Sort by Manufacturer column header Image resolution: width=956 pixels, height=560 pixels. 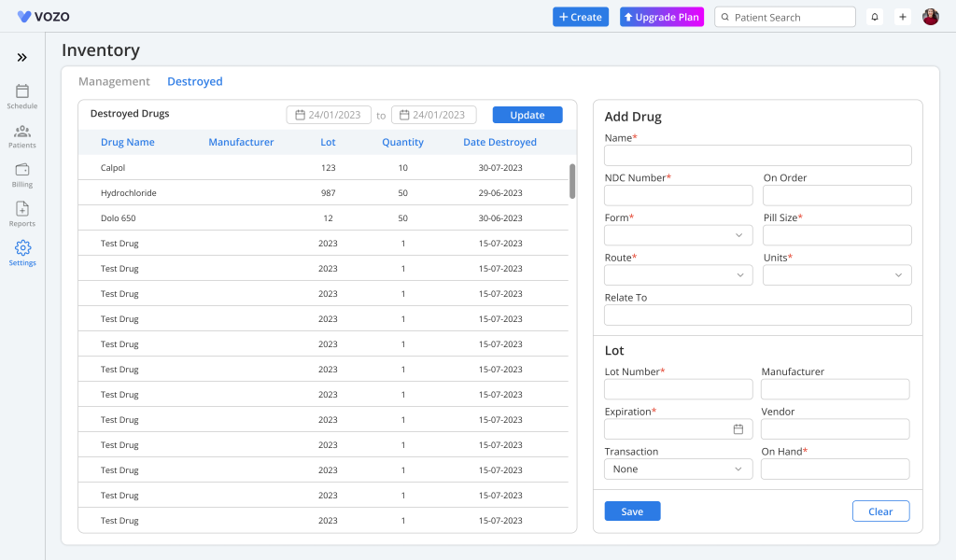(x=241, y=142)
